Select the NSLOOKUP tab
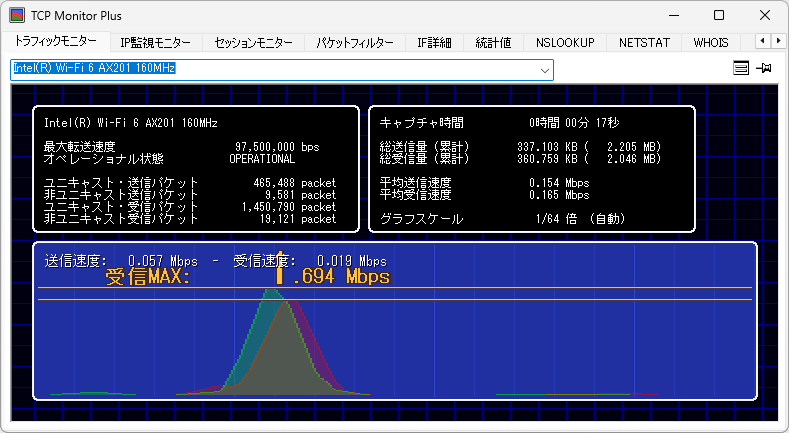 point(565,43)
